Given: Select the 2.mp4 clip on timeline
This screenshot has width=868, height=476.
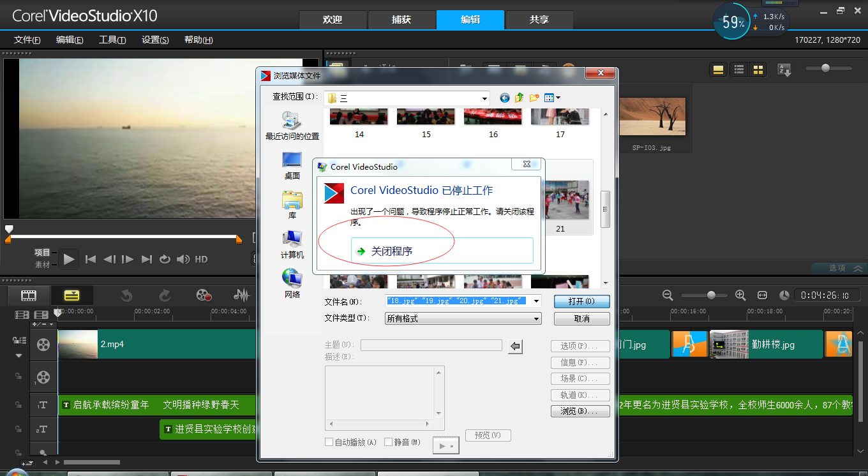Looking at the screenshot, I should pyautogui.click(x=157, y=345).
